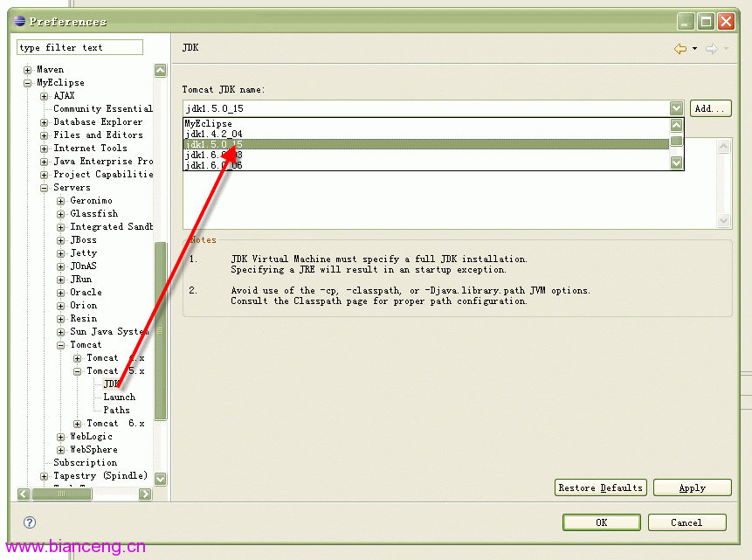Screen dimensions: 752x560
Task: Focus the type filter text field
Action: (79, 47)
